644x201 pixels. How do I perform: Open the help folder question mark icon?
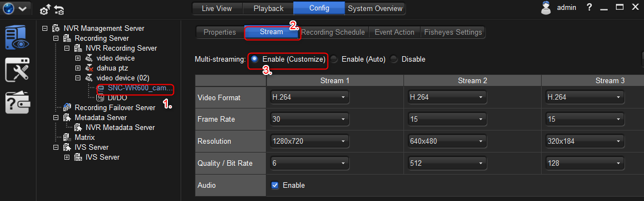pos(17,102)
